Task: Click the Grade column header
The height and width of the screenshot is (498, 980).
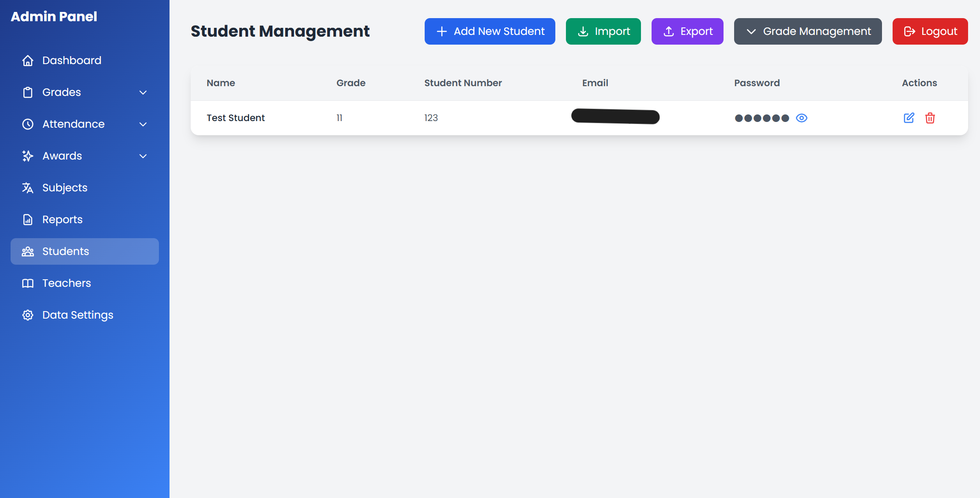Action: 351,83
